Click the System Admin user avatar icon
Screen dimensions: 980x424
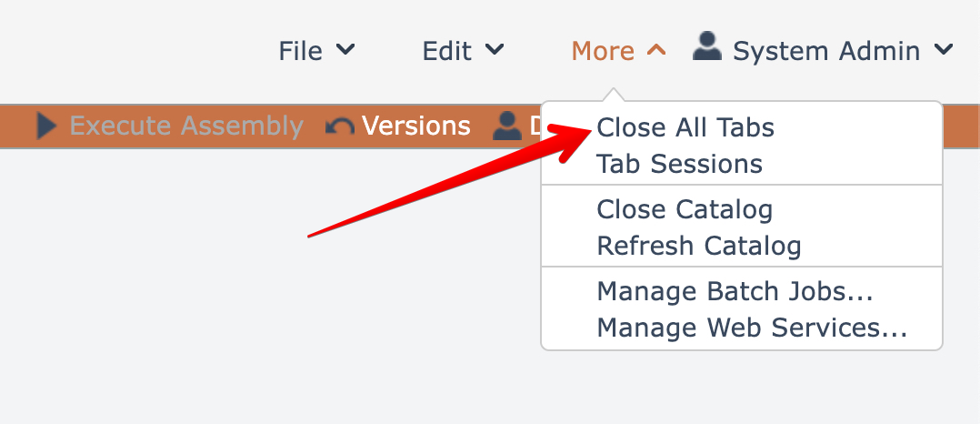[706, 46]
